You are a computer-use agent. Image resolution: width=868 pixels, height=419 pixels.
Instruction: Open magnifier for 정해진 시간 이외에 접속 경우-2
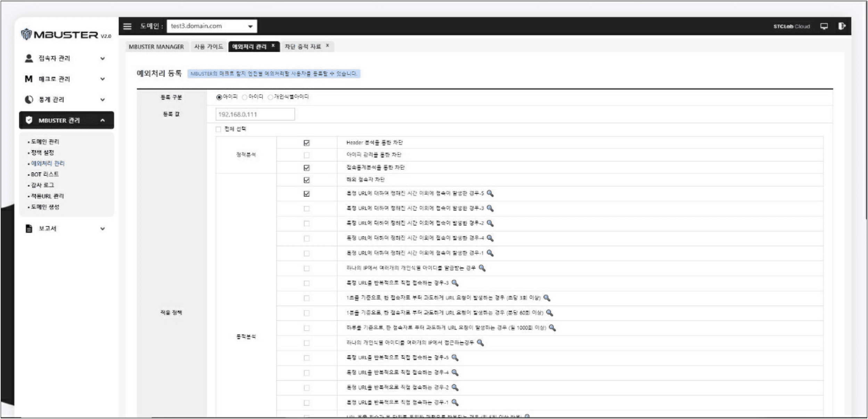point(490,223)
